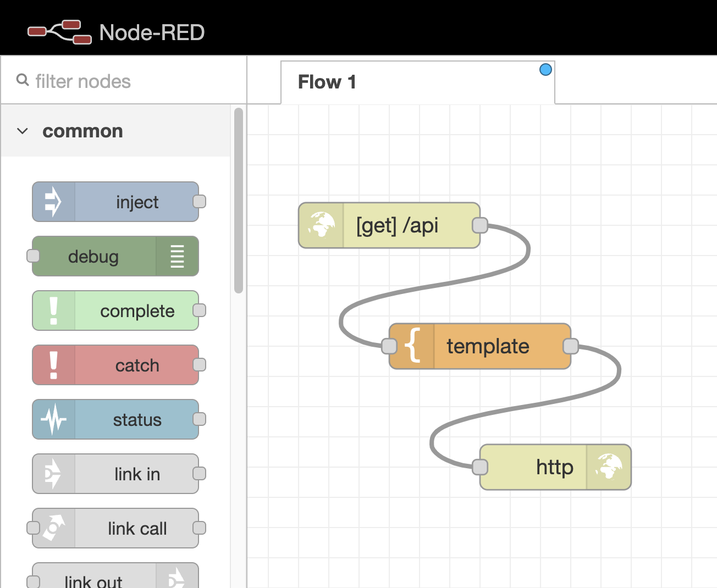Select the complete node in the palette
This screenshot has width=717, height=588.
click(115, 310)
